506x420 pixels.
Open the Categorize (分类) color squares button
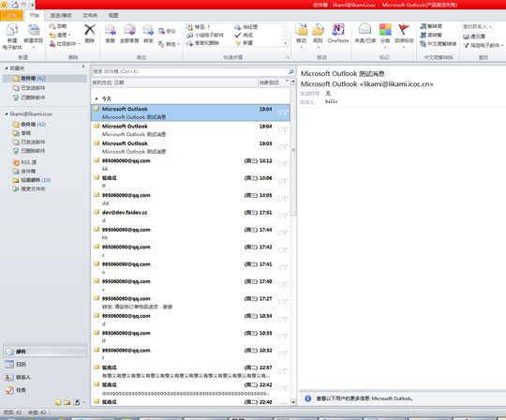click(385, 36)
